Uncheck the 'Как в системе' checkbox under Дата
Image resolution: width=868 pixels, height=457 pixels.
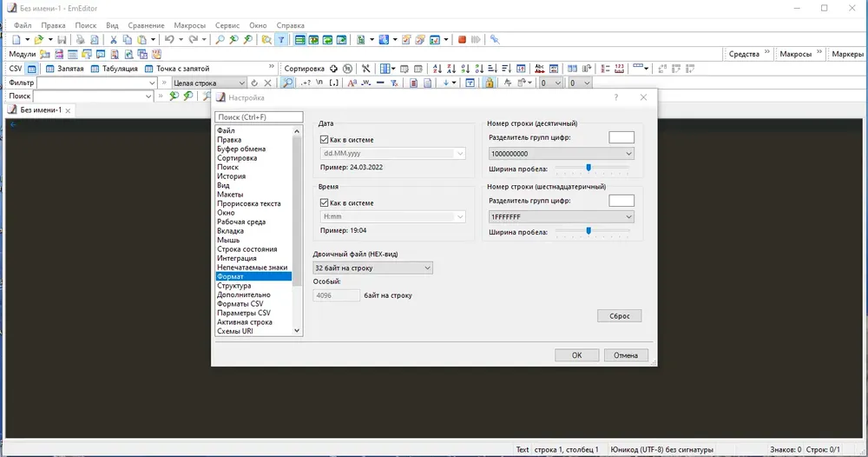(x=325, y=140)
